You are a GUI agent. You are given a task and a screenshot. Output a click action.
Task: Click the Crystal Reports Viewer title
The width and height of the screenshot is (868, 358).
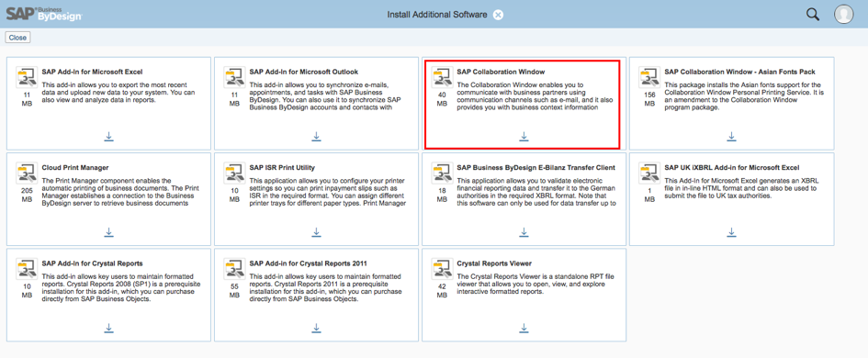pyautogui.click(x=494, y=263)
